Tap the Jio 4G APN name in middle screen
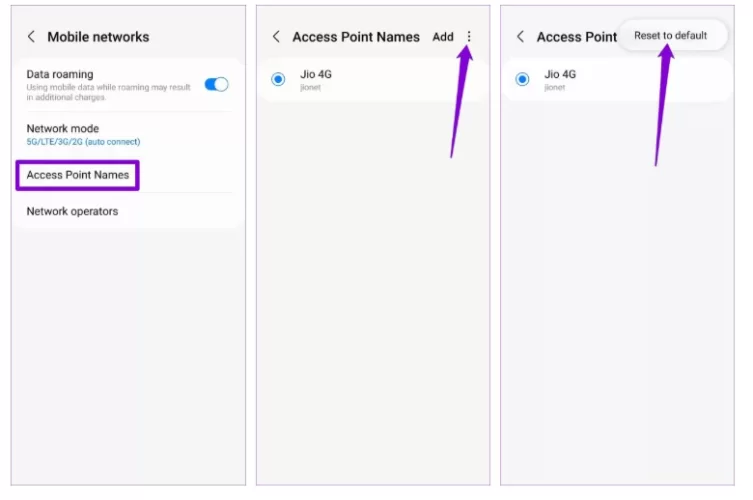Viewport: 753px width, 500px height. [316, 74]
